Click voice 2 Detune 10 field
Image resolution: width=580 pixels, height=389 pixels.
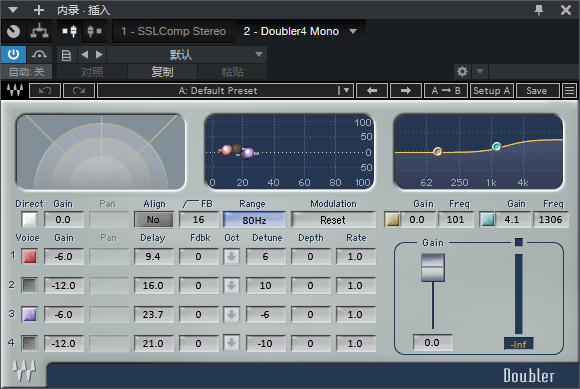tap(266, 285)
